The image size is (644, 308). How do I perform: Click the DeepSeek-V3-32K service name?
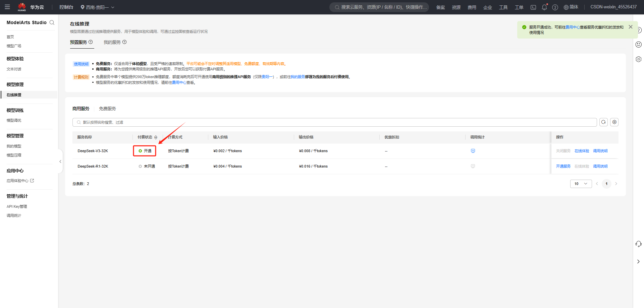tap(93, 151)
